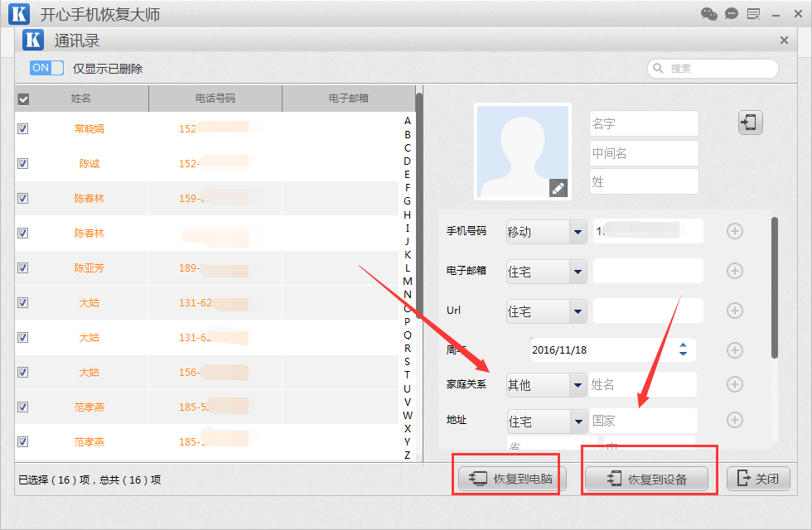This screenshot has height=530, width=812.
Task: Click the contact avatar thumbnail
Action: pos(523,152)
